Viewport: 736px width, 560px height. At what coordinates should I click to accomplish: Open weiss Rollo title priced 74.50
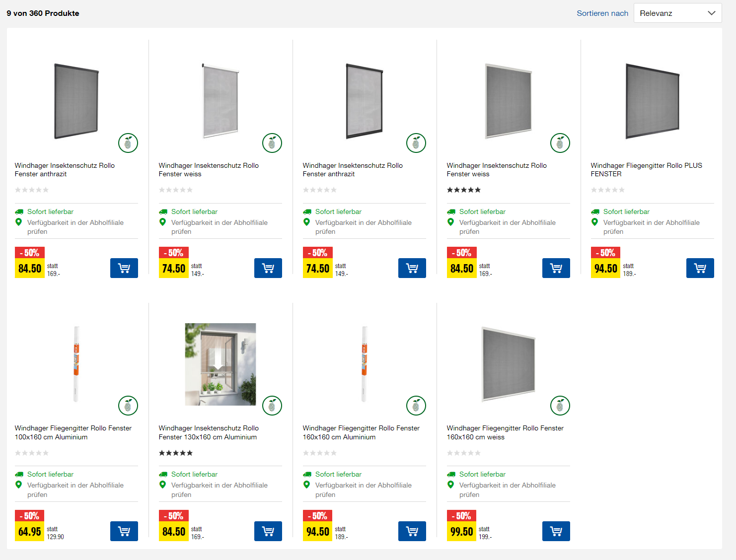209,170
